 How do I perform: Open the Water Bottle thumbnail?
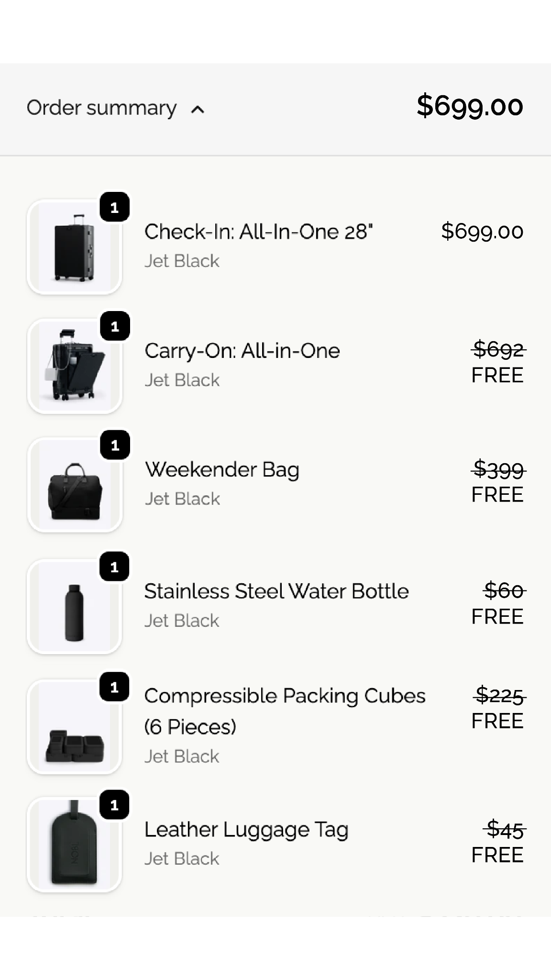74,607
